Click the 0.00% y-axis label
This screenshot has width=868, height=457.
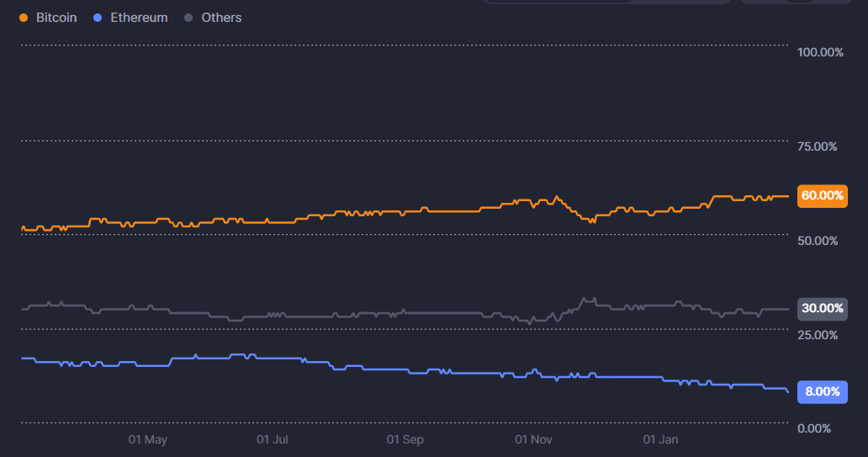coord(813,429)
